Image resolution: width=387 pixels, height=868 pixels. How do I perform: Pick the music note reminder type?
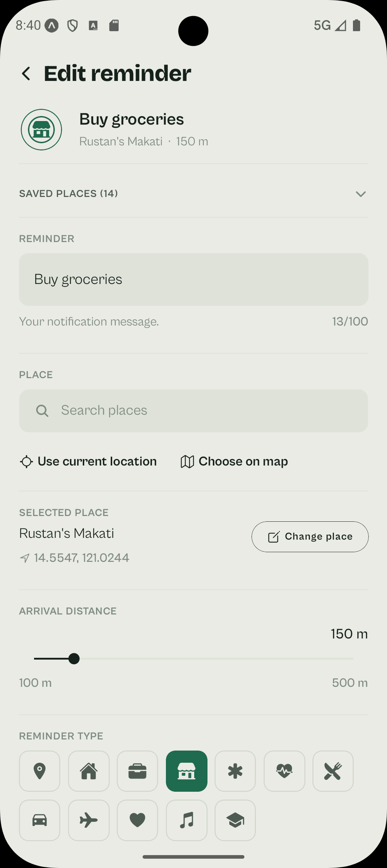click(x=187, y=820)
